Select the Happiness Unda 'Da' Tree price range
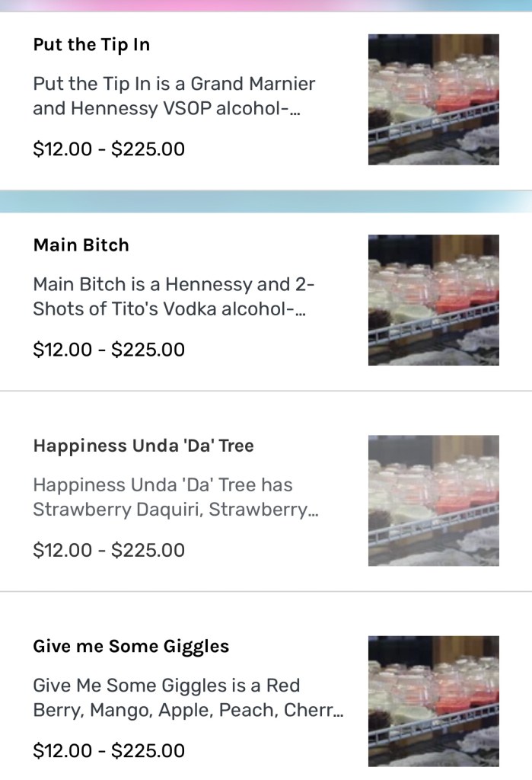Screen dimensions: 532x780 [x=109, y=550]
